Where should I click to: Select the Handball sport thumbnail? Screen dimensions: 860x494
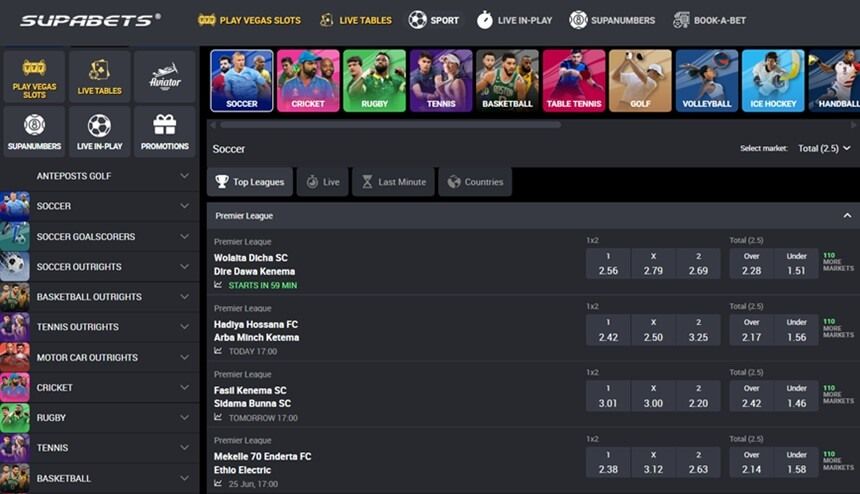tap(834, 81)
